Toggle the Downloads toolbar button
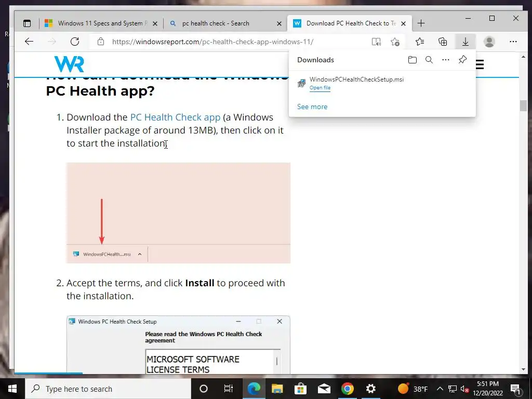Viewport: 532px width, 399px height. click(465, 42)
